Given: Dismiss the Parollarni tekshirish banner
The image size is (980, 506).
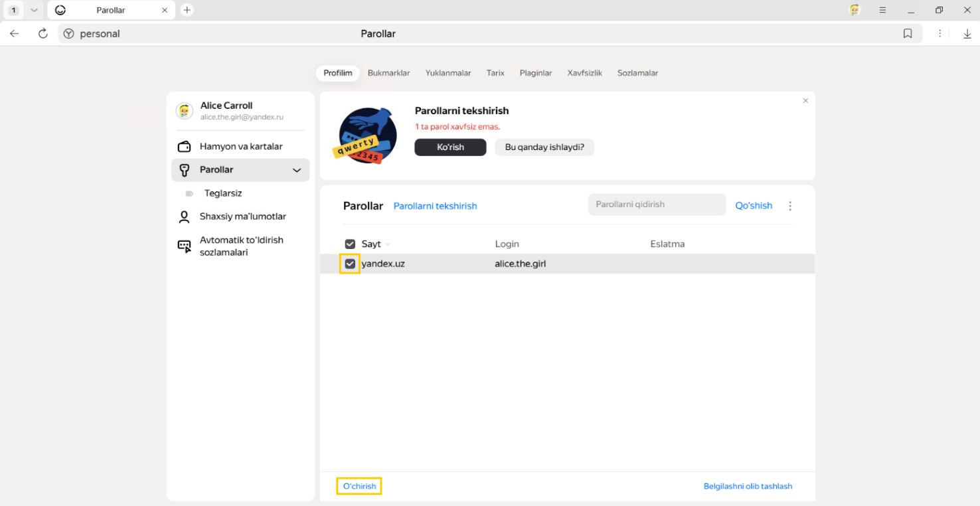Looking at the screenshot, I should click(805, 101).
